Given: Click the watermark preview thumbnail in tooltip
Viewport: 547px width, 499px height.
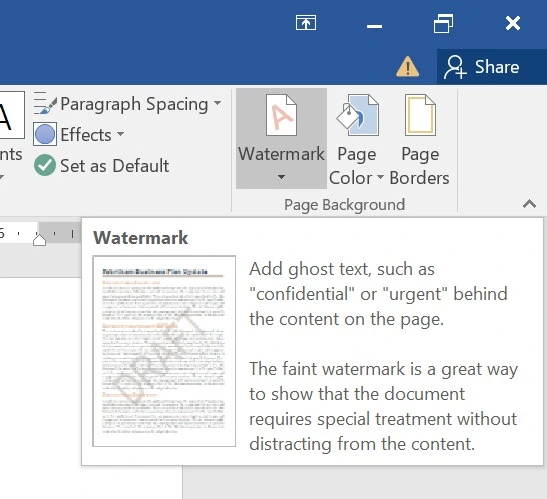Looking at the screenshot, I should tap(164, 351).
